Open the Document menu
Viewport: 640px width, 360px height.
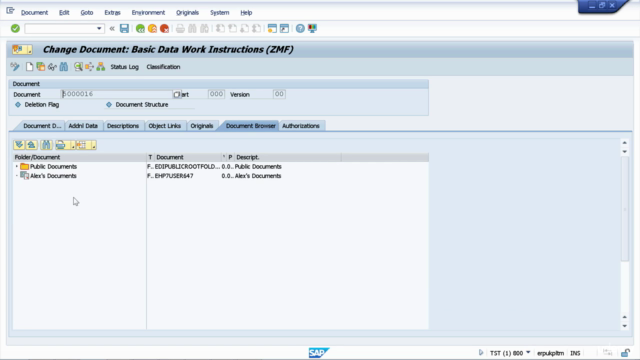click(x=34, y=13)
